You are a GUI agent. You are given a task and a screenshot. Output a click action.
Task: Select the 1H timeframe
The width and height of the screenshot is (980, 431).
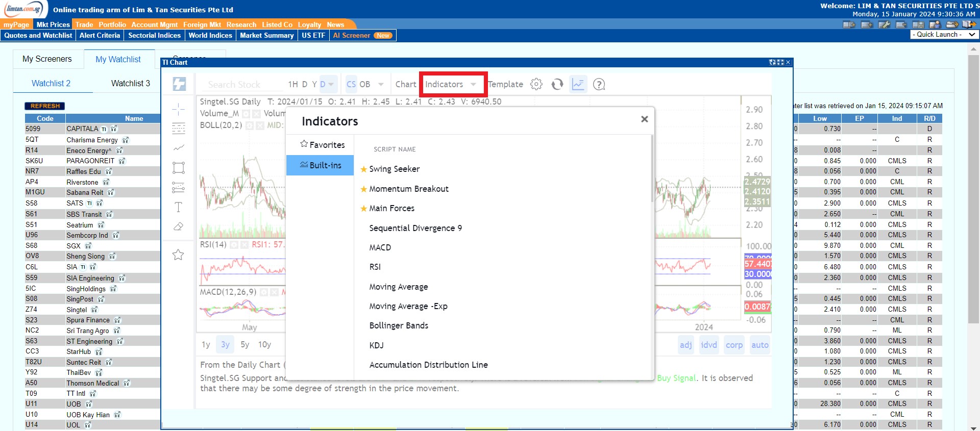293,84
